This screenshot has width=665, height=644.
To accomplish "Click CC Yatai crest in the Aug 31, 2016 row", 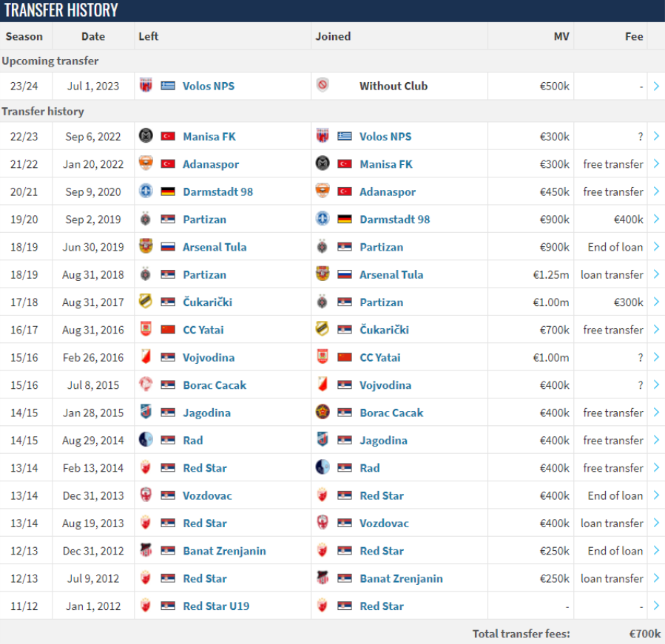I will pyautogui.click(x=146, y=329).
